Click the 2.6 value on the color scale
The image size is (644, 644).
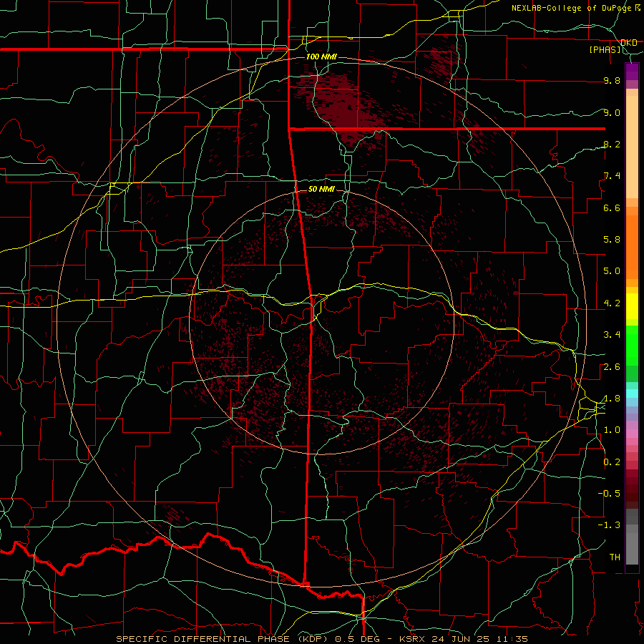[612, 367]
